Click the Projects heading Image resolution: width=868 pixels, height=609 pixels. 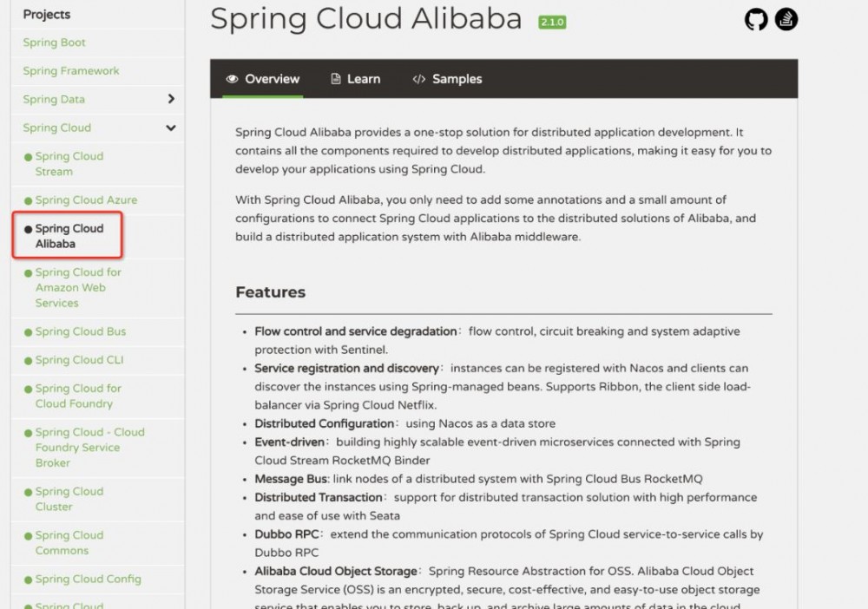(47, 14)
